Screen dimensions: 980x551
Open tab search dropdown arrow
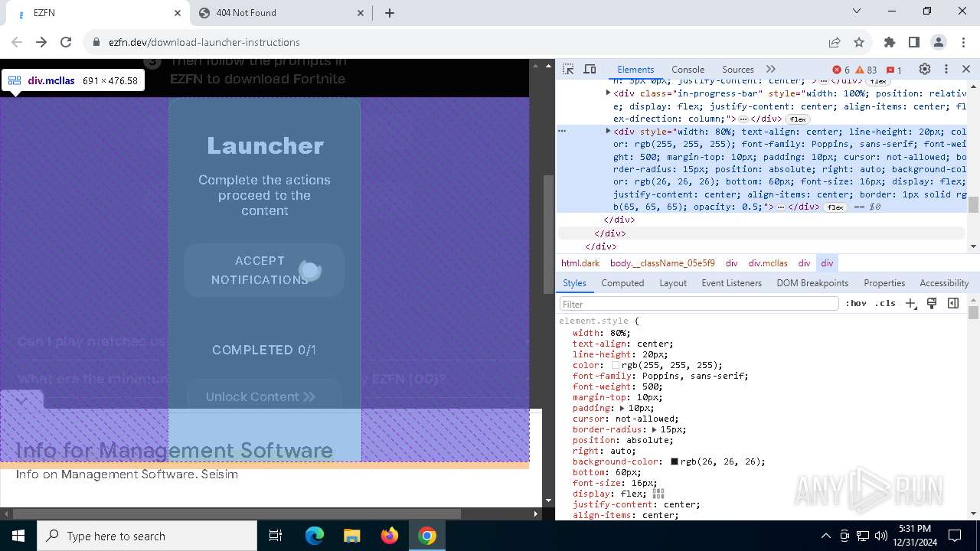point(857,11)
